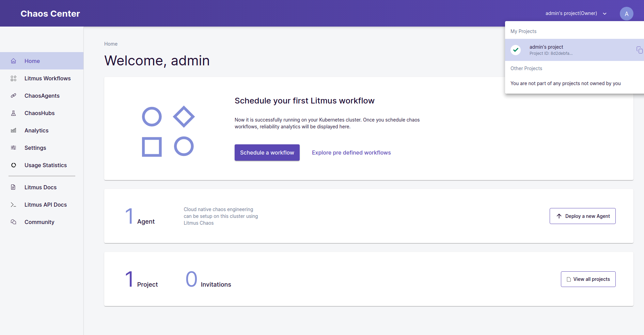Viewport: 644px width, 335px height.
Task: Click the ChaosAgents link icon
Action: pos(14,96)
